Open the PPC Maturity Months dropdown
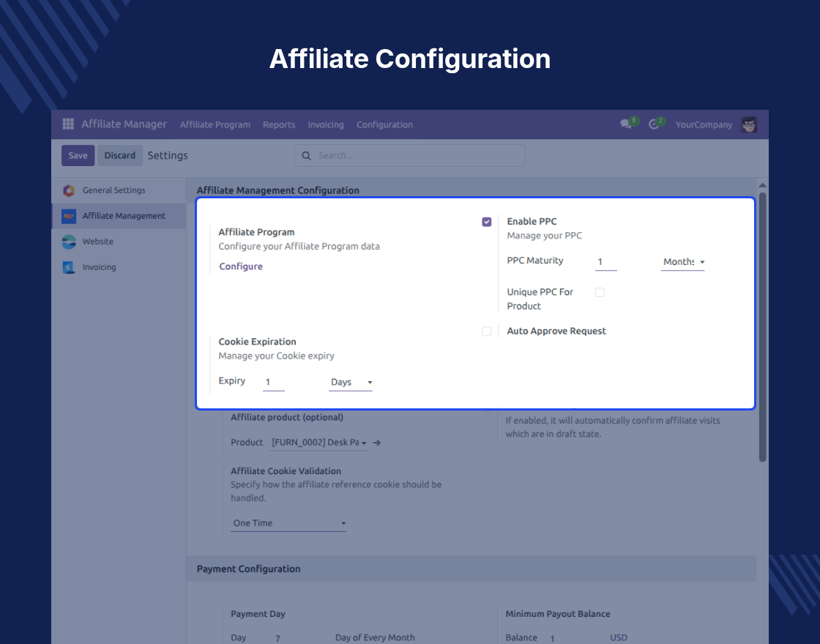Viewport: 820px width, 644px height. [x=683, y=262]
